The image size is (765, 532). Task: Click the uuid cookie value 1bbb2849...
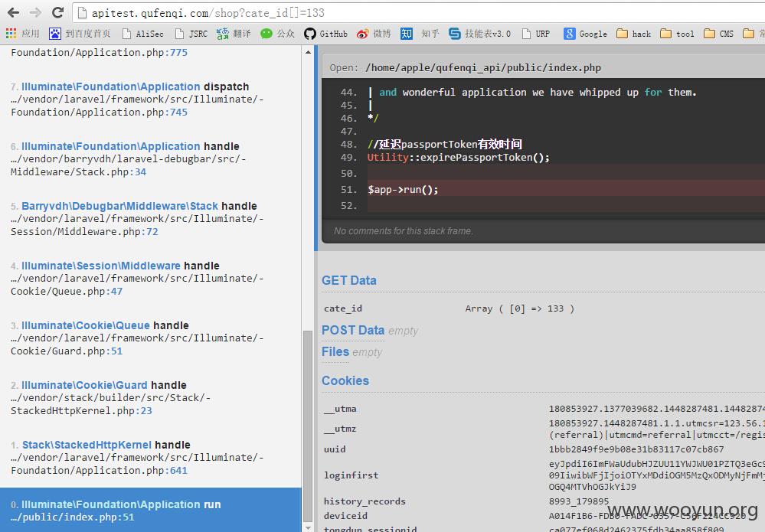[636, 449]
